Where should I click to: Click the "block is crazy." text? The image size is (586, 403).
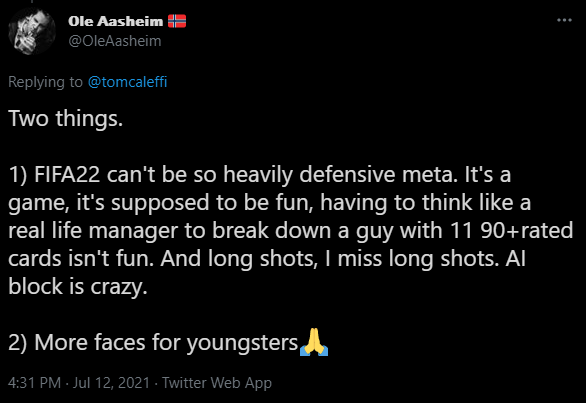pos(78,286)
